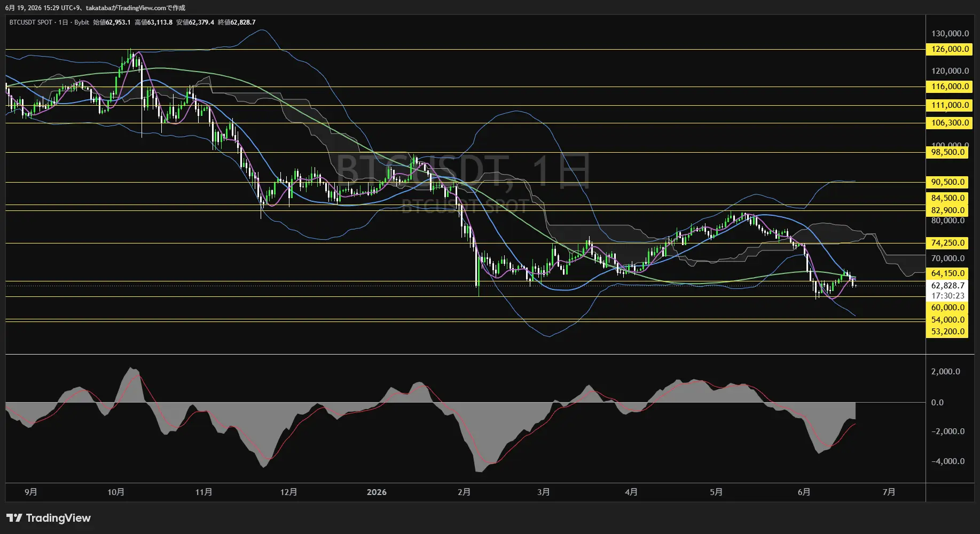This screenshot has width=980, height=534.
Task: Click the 6月 time axis label
Action: (804, 492)
